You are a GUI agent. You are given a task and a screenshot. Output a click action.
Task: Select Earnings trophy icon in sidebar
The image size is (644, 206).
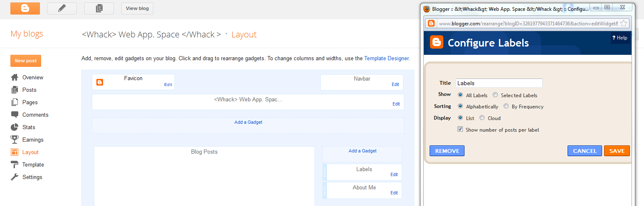pyautogui.click(x=15, y=140)
